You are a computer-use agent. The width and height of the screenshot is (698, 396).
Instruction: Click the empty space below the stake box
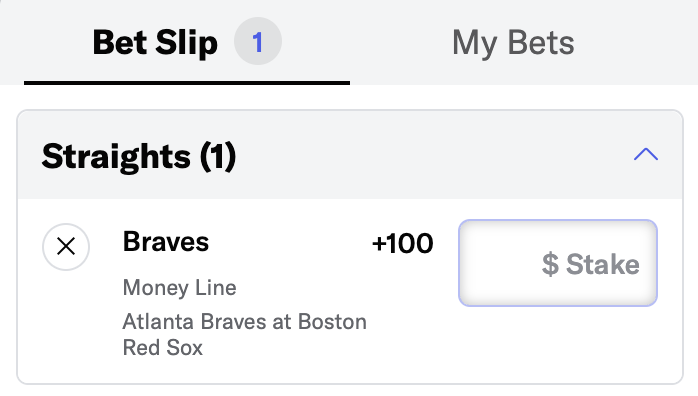click(558, 343)
